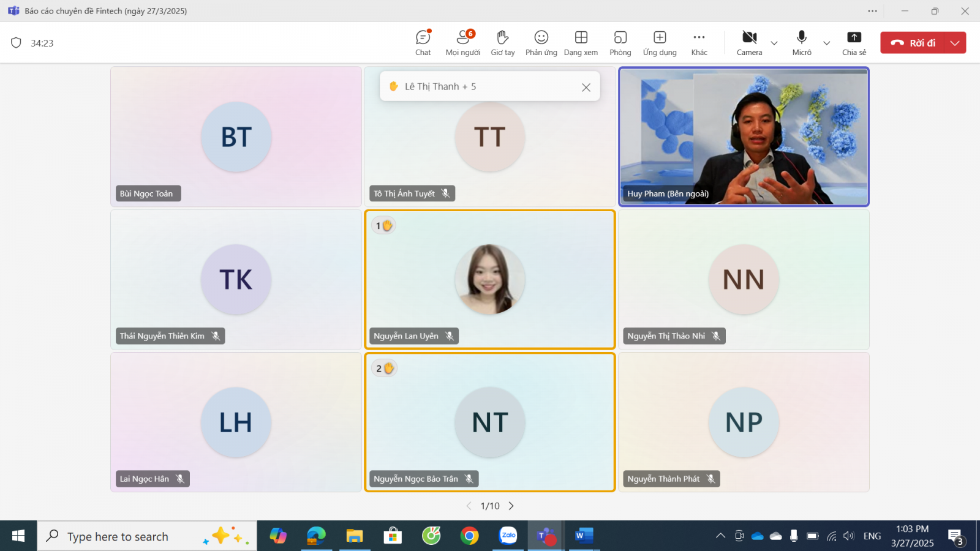Share screen with Chia sẻ
This screenshot has height=551, width=980.
click(x=854, y=43)
